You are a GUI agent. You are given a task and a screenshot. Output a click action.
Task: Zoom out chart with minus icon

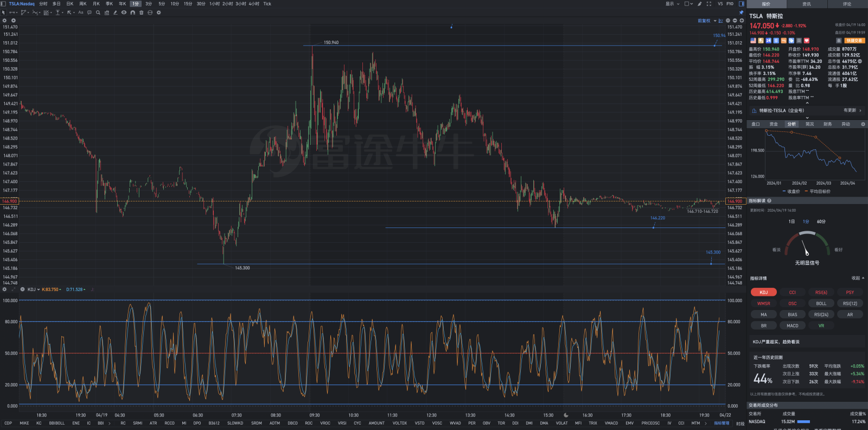pos(735,21)
